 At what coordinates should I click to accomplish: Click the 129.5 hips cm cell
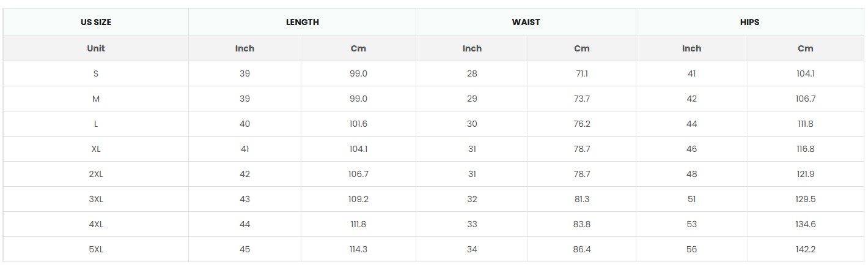805,199
